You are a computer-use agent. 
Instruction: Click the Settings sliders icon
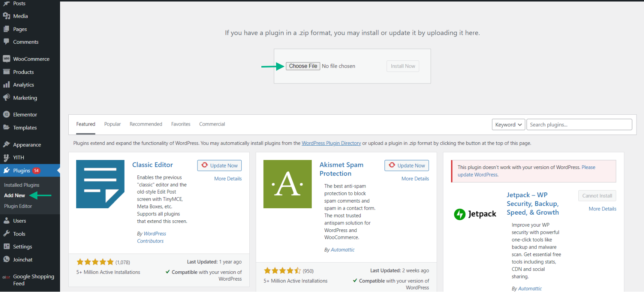point(6,246)
